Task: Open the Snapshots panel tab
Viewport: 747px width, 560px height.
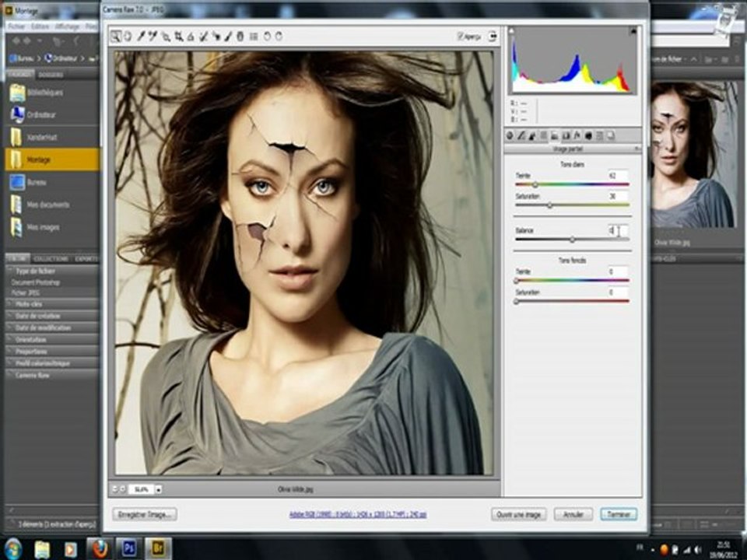Action: pos(611,135)
